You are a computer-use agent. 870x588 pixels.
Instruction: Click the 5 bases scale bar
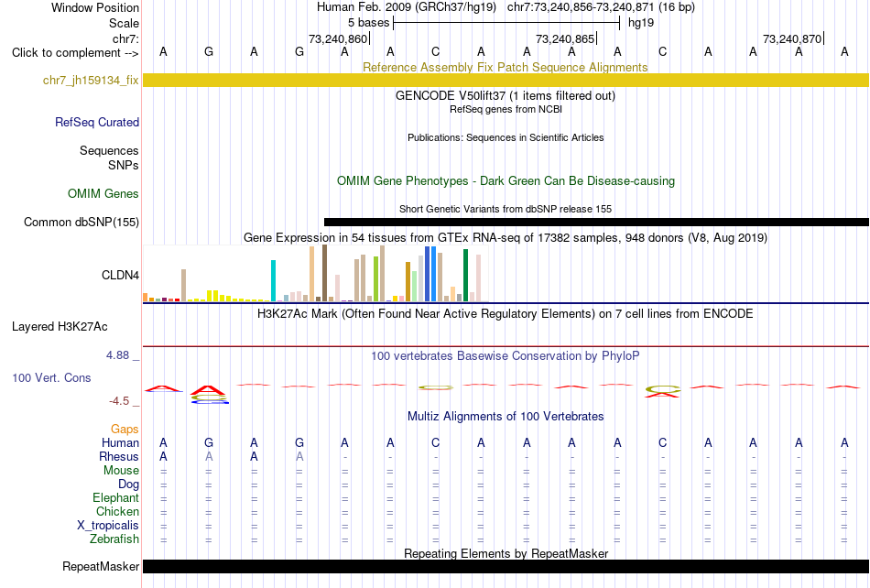tap(506, 23)
